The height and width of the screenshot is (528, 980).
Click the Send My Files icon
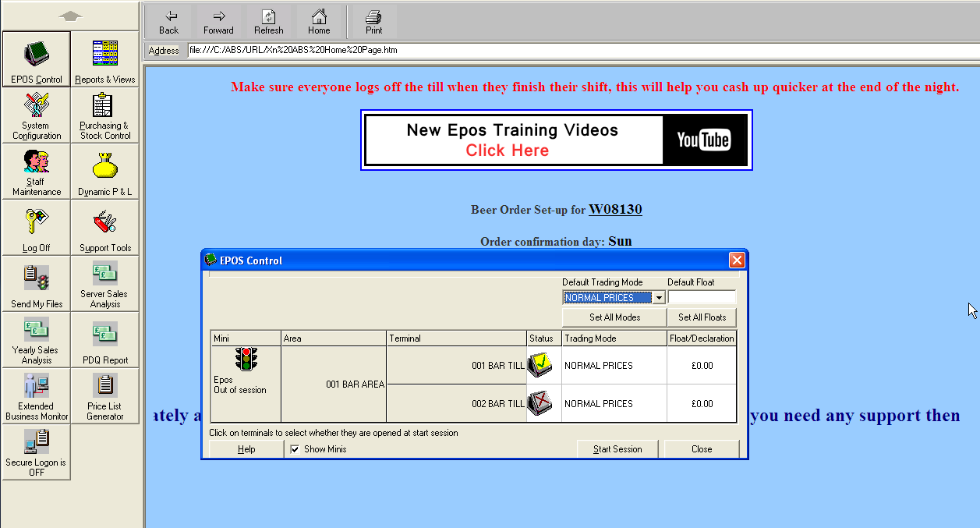coord(36,283)
